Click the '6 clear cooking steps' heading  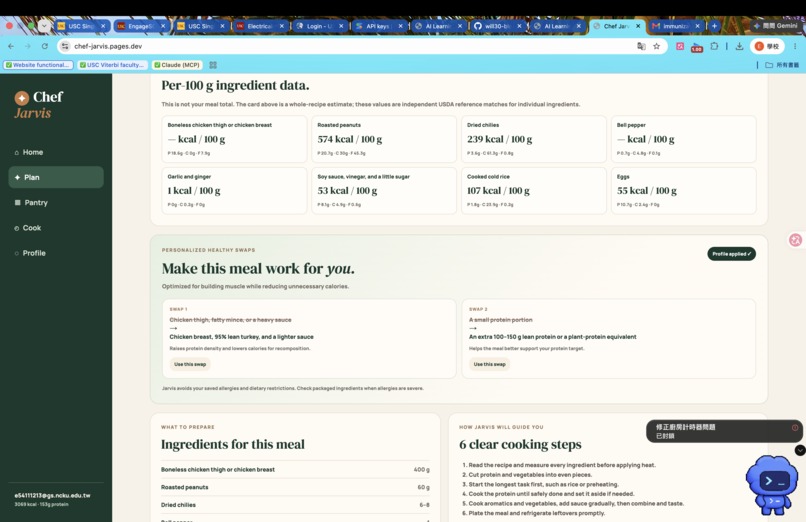(520, 444)
